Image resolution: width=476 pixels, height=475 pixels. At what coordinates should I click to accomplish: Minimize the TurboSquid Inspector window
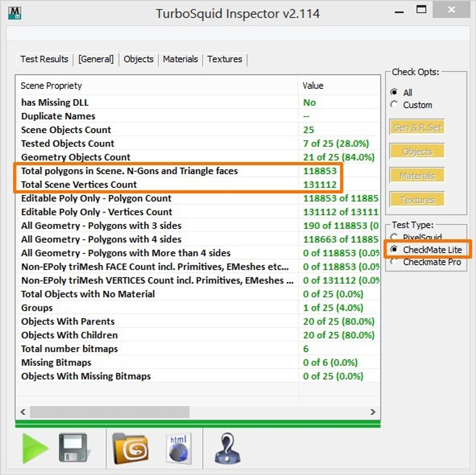click(x=399, y=11)
